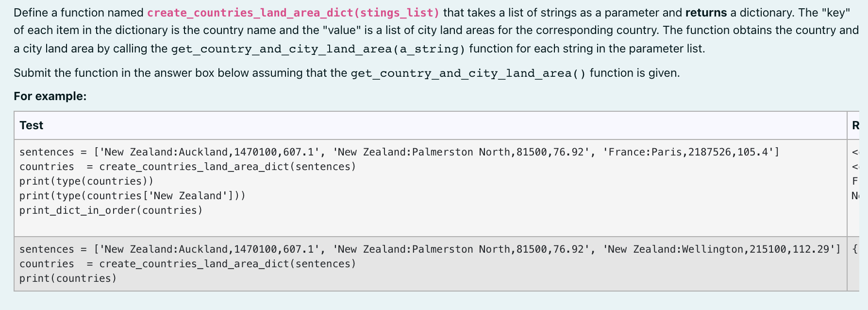Image resolution: width=868 pixels, height=310 pixels.
Task: Click the "Test" column header
Action: [32, 125]
